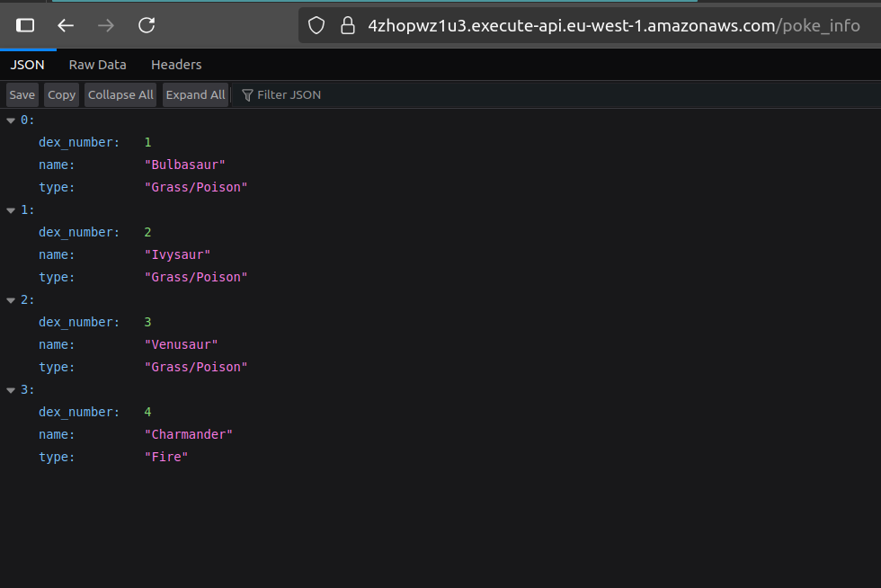
Task: Click the "Fire" type value
Action: (166, 457)
